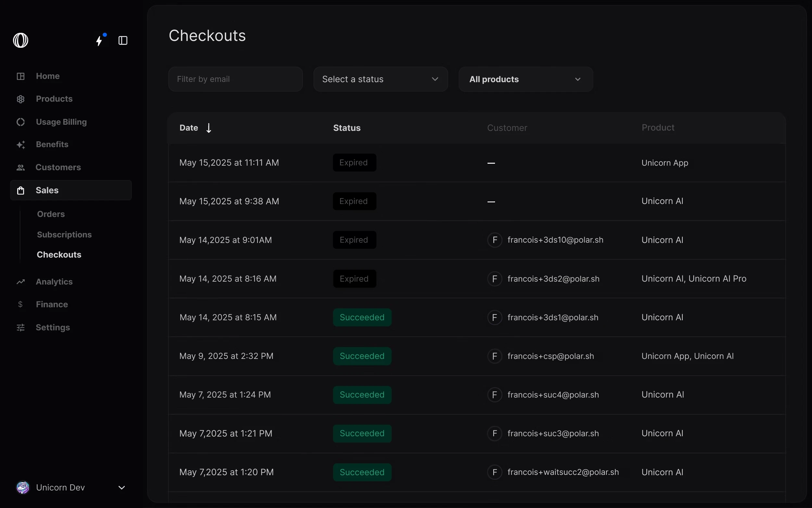Toggle Date column sort arrow
Image resolution: width=812 pixels, height=508 pixels.
[x=209, y=128]
